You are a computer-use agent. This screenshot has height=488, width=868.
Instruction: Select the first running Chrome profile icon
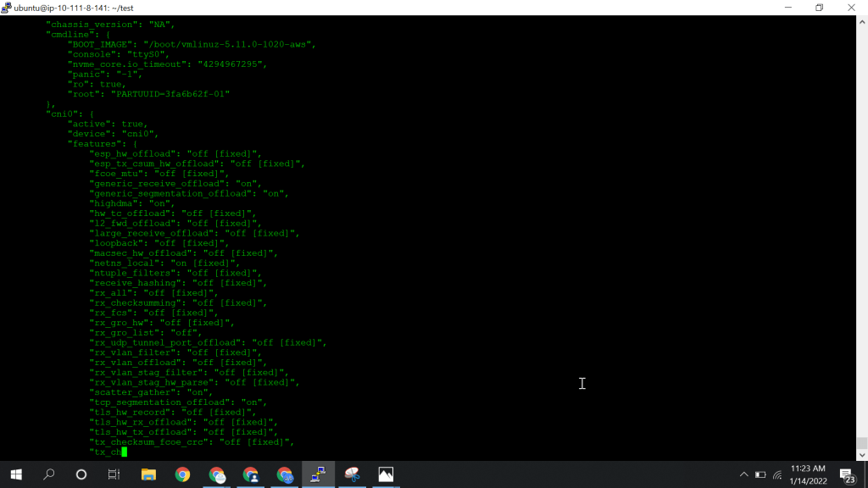[216, 475]
